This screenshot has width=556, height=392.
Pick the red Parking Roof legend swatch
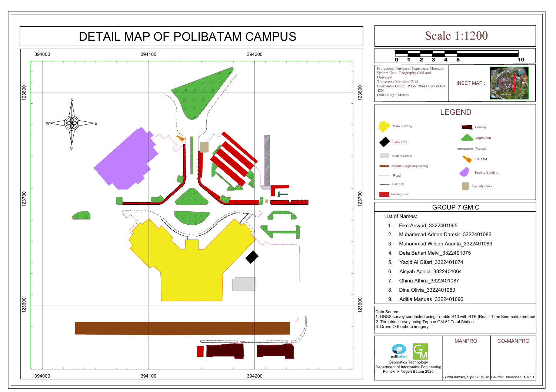384,194
